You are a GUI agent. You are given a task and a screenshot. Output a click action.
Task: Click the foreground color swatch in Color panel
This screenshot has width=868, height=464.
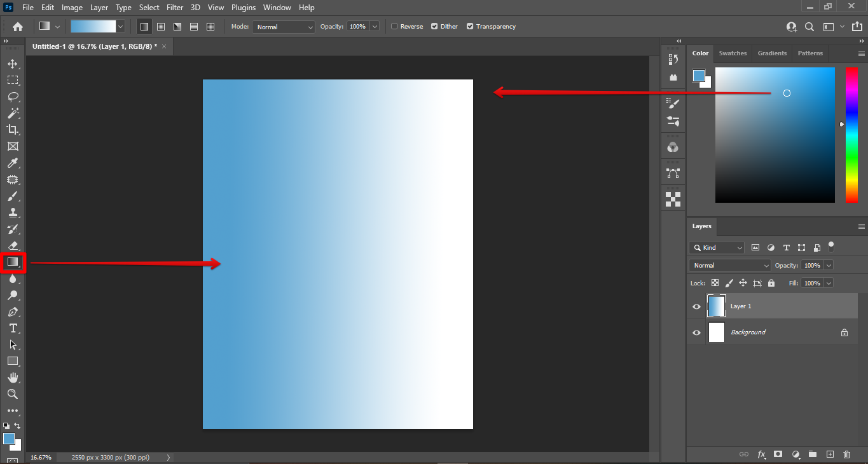[x=699, y=76]
